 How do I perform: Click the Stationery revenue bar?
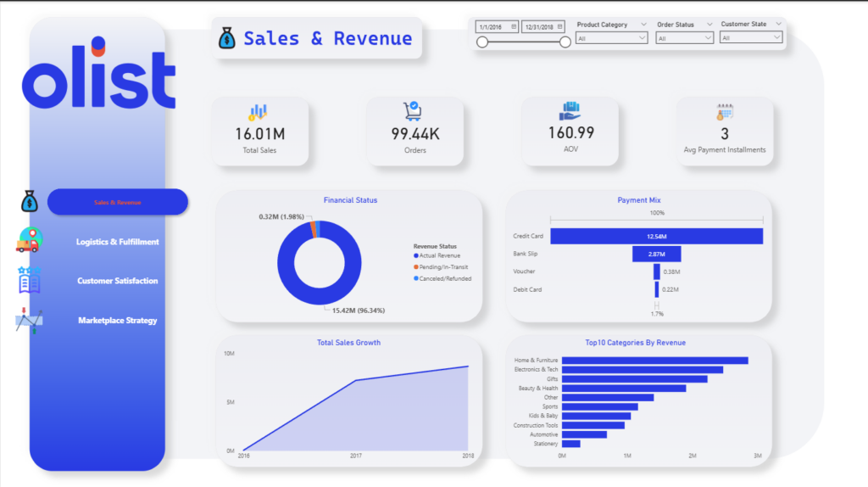(570, 444)
